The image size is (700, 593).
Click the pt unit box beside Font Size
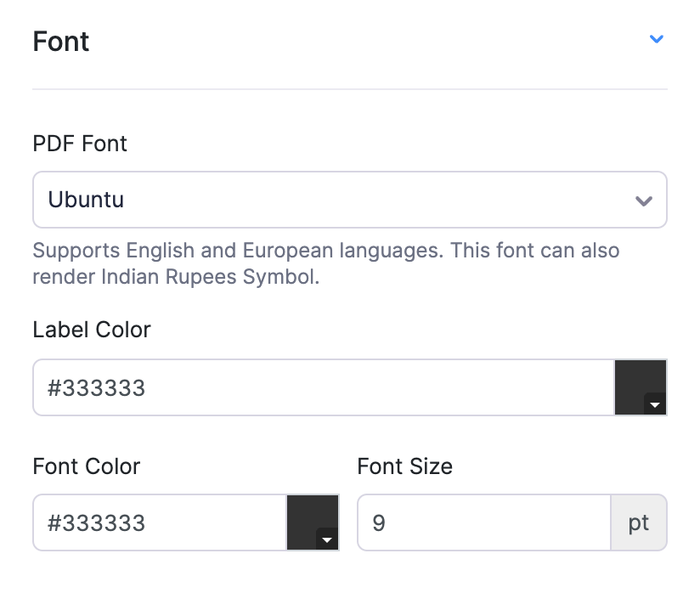tap(639, 522)
